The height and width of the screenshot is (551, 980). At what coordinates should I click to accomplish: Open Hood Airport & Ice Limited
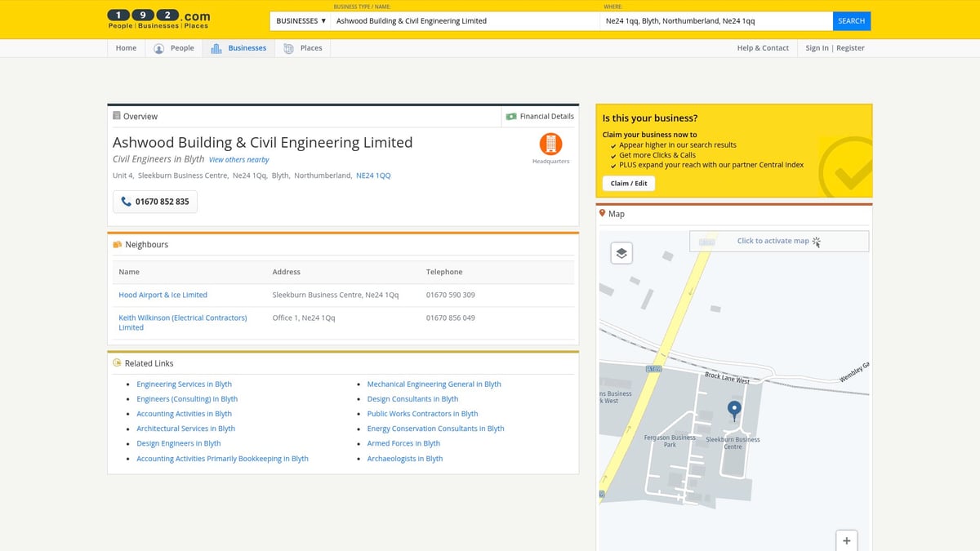(163, 295)
